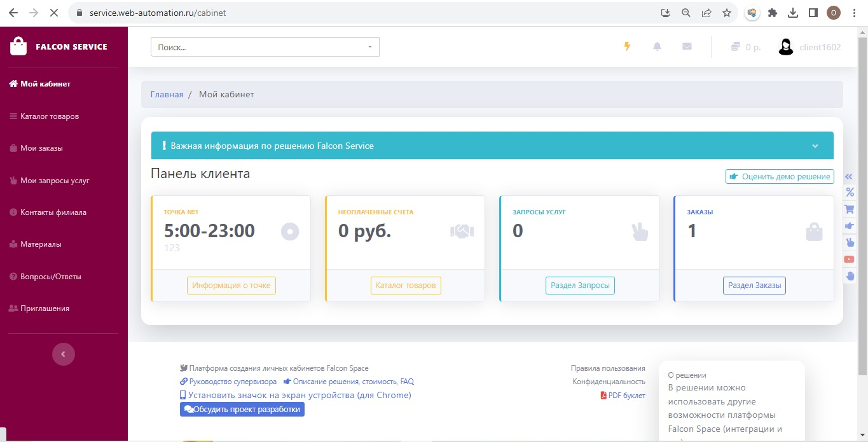868x442 pixels.
Task: Open Описание решения, стоимость, FAQ link
Action: pos(348,382)
